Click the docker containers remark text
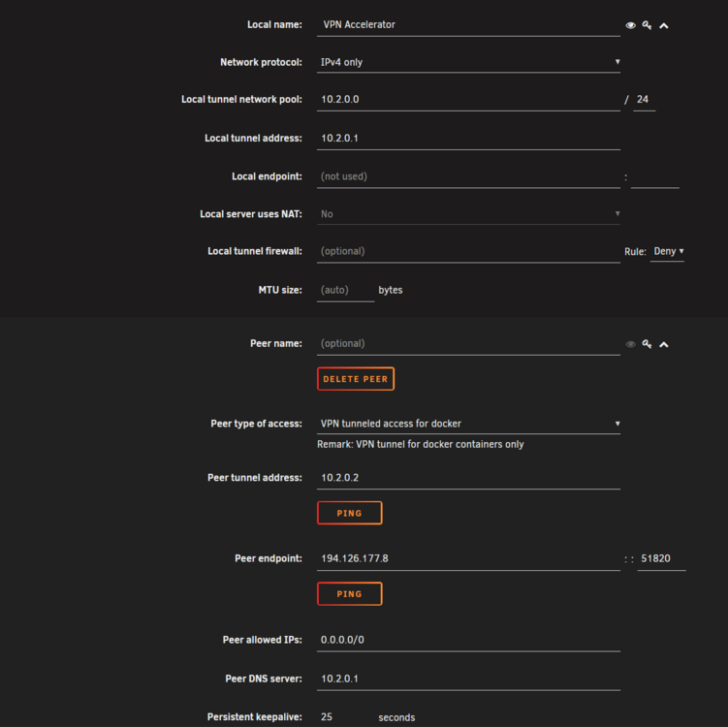Viewport: 728px width, 727px height. pos(420,445)
